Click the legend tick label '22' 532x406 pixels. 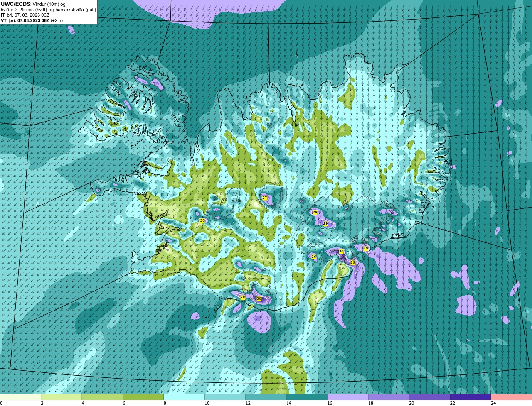tap(452, 403)
